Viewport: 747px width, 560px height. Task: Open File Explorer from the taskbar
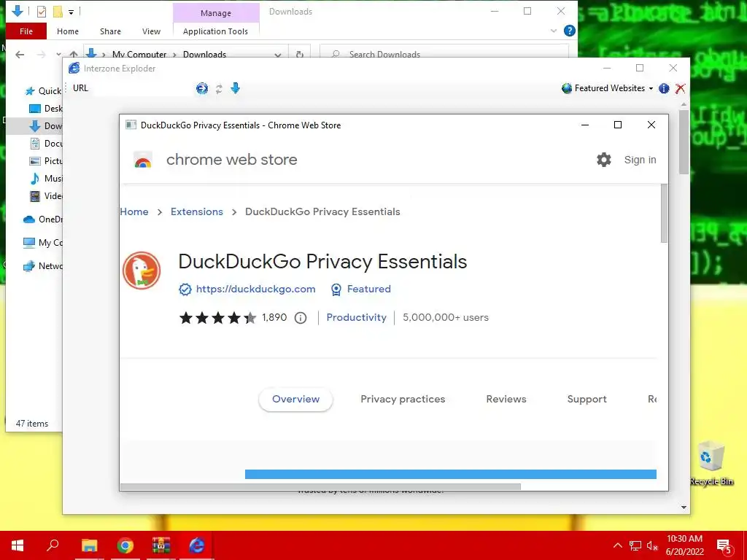(x=89, y=545)
